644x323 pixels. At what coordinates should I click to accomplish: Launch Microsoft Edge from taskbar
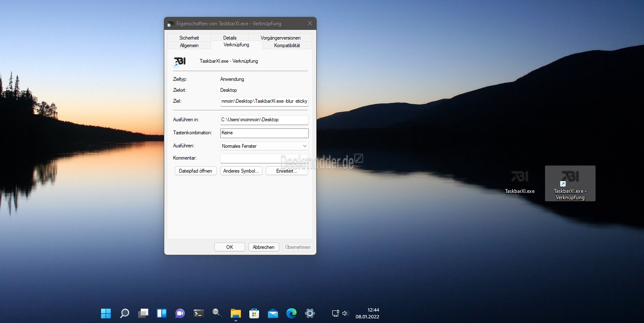click(291, 313)
